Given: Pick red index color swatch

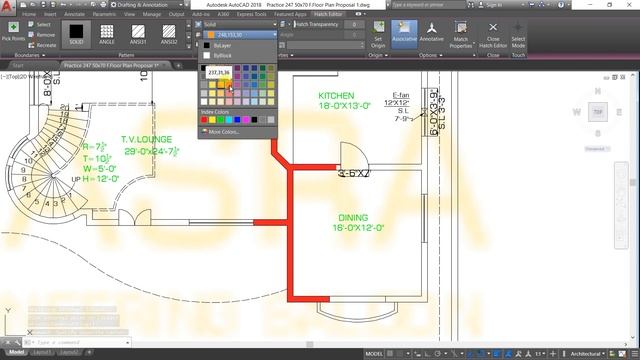Looking at the screenshot, I should 204,120.
